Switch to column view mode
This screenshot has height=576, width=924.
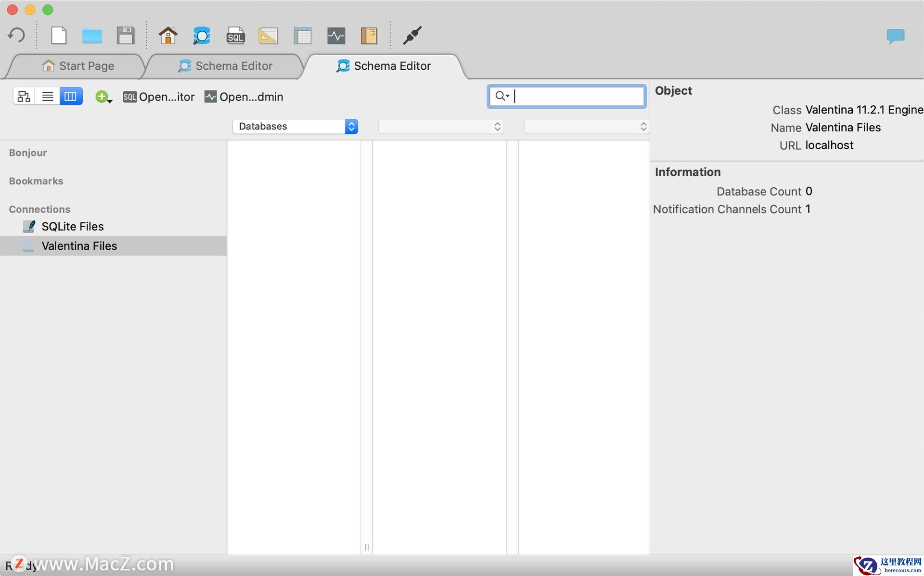point(71,96)
